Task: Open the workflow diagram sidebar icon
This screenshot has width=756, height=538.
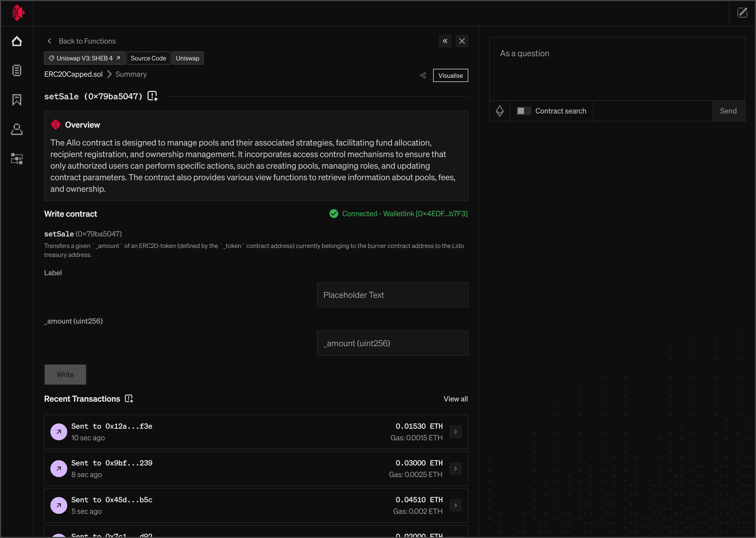Action: coord(17,159)
